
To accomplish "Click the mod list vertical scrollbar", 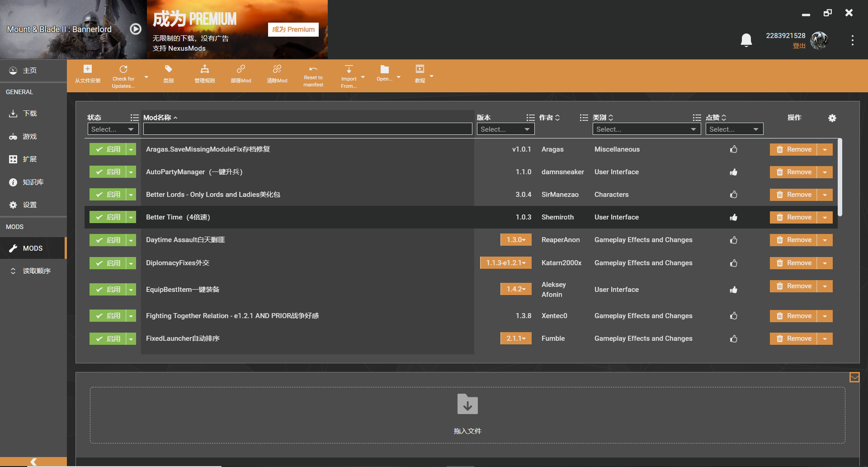I will [x=840, y=177].
